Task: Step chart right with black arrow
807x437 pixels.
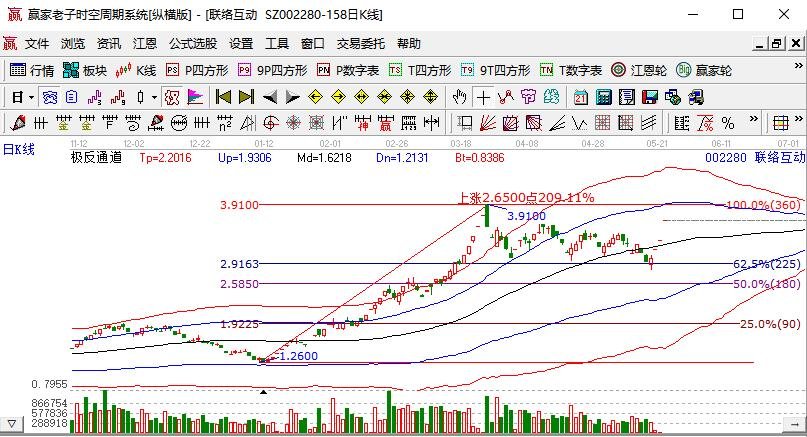Action: tap(292, 97)
